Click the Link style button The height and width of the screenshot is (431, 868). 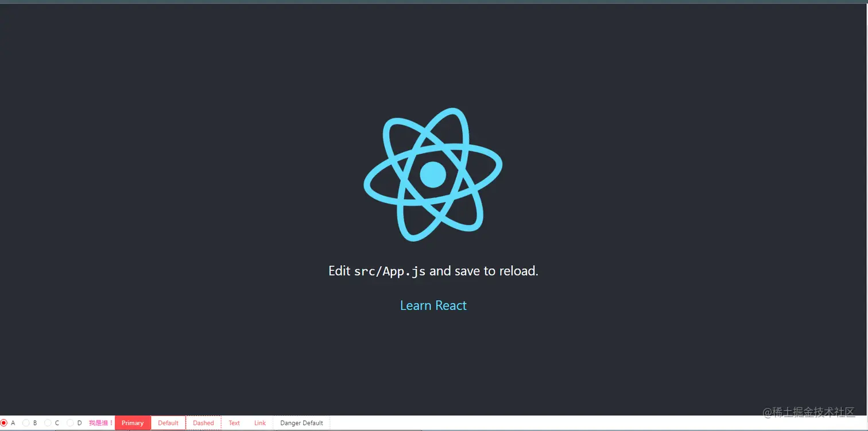point(260,423)
